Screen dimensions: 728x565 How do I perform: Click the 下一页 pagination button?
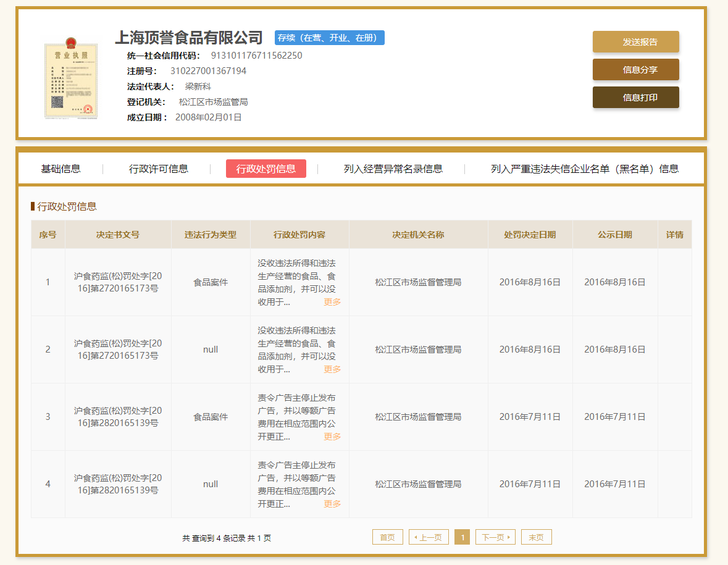pyautogui.click(x=495, y=537)
